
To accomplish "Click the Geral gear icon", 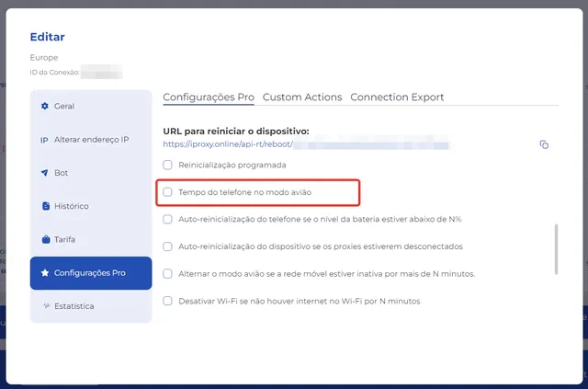I will pyautogui.click(x=45, y=106).
